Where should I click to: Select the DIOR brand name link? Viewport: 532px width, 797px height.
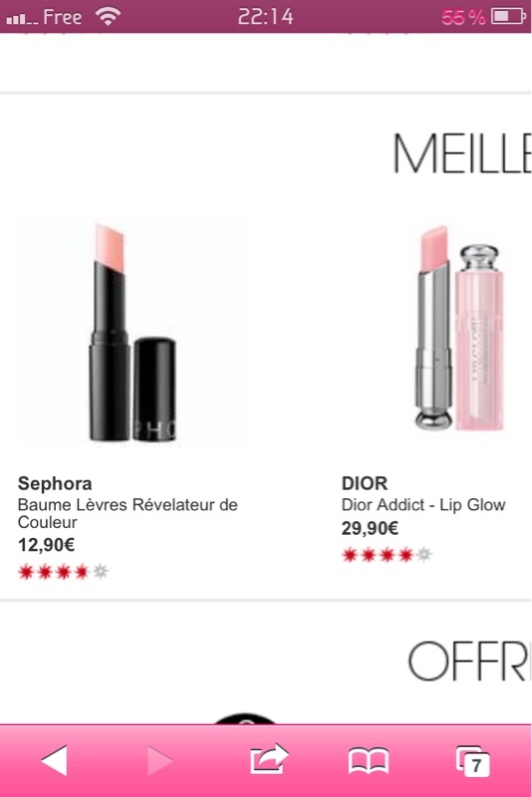(365, 483)
